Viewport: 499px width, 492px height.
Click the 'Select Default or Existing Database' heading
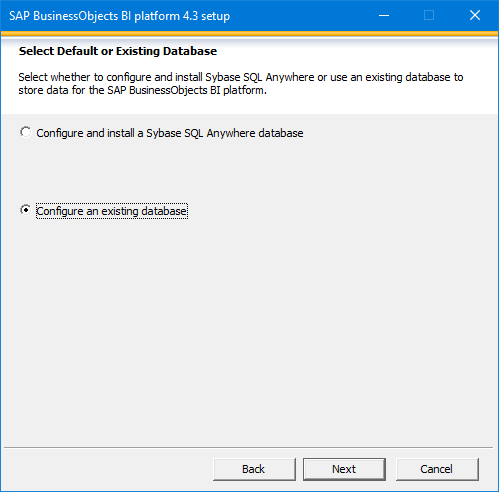118,51
